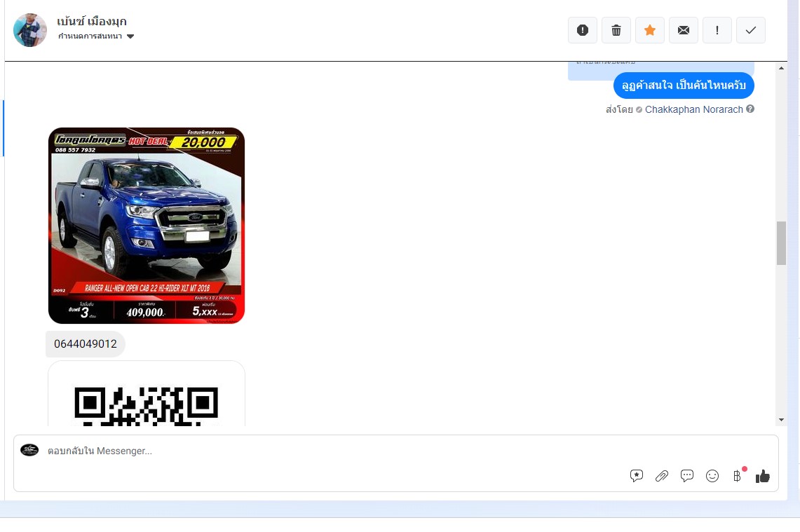The width and height of the screenshot is (800, 532).
Task: Open the customer's profile picture
Action: pos(30,30)
